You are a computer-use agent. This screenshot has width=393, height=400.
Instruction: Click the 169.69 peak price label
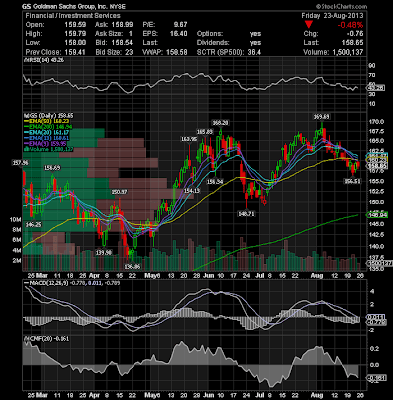[x=321, y=117]
